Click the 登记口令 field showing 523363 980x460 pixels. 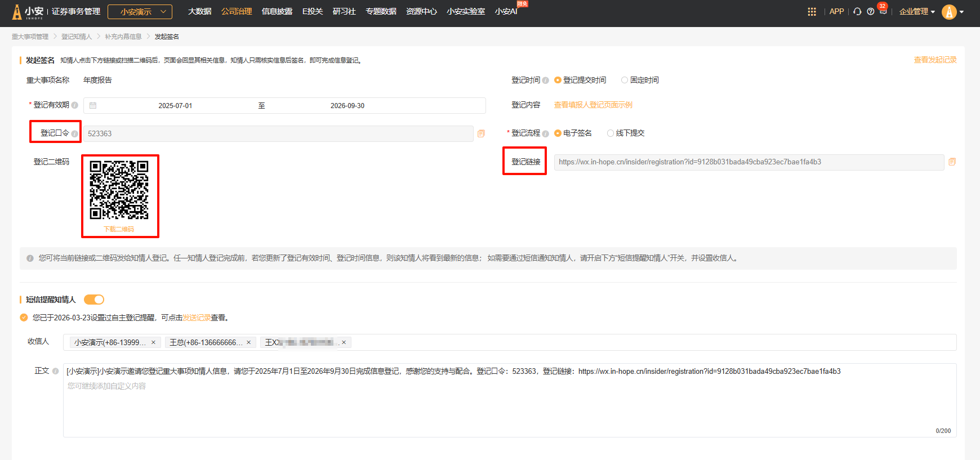coord(278,133)
